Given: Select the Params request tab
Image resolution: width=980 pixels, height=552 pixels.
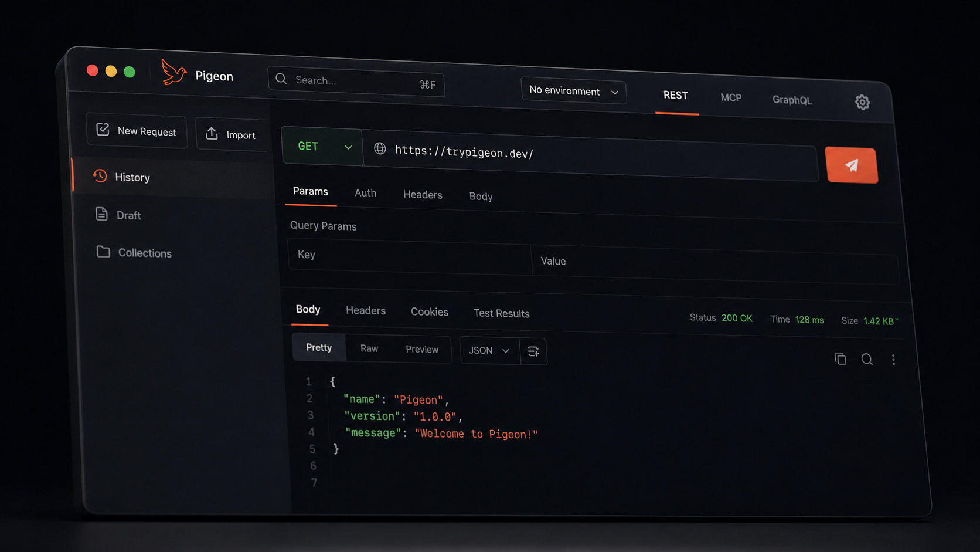Looking at the screenshot, I should coord(311,192).
